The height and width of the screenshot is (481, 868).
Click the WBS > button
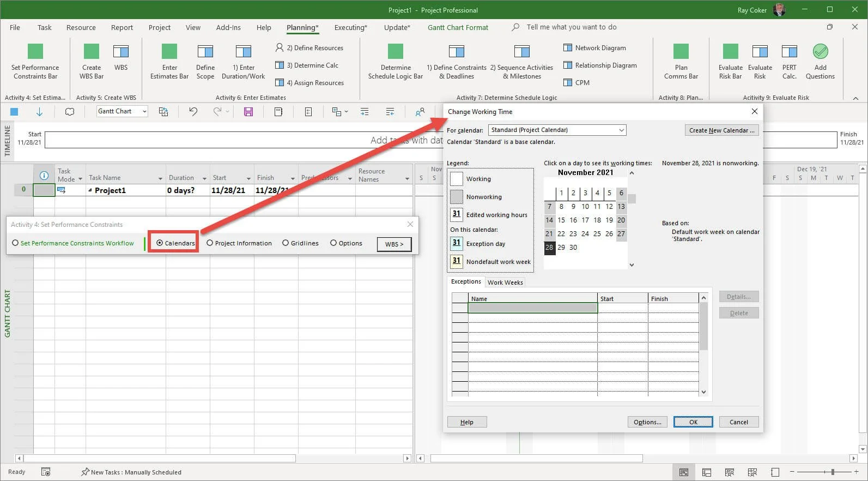(x=394, y=244)
